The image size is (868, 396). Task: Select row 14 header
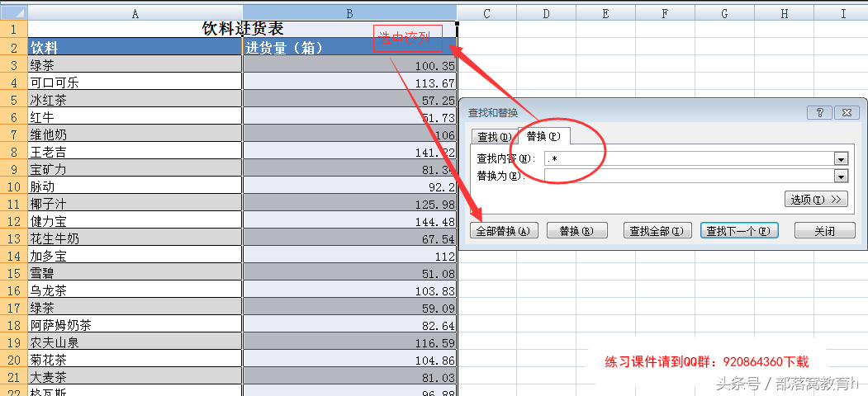click(x=14, y=256)
